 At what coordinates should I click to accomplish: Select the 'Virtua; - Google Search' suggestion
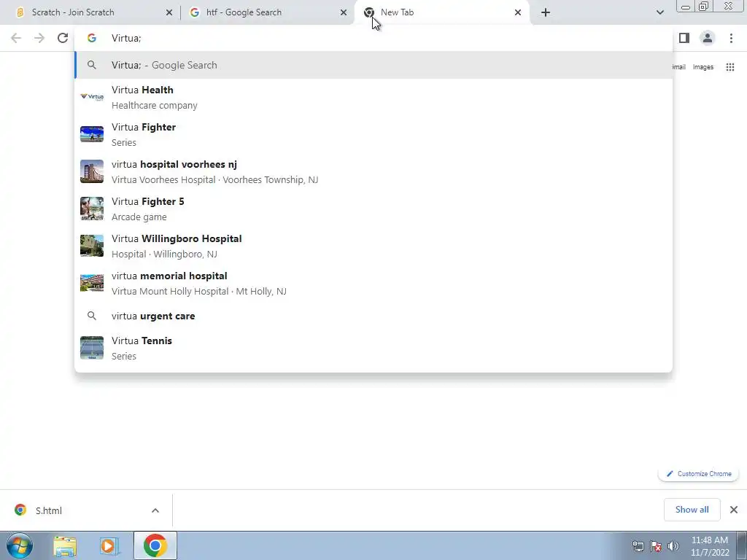[x=373, y=65]
